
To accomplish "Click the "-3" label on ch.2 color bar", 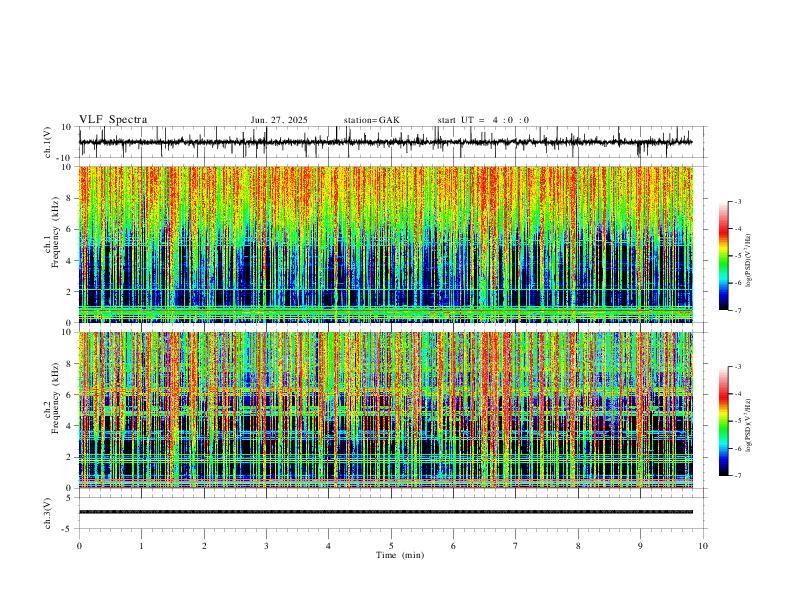I will 738,367.
